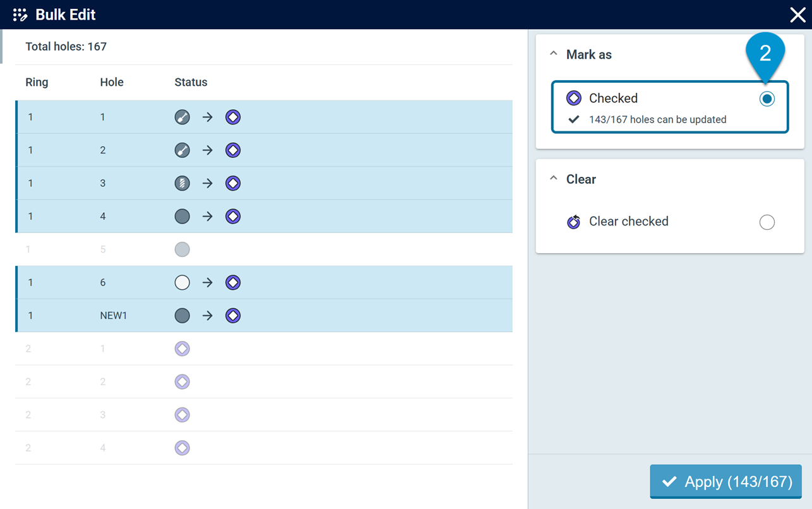Click checked icon of ring 2 hole 4
The height and width of the screenshot is (509, 812).
point(182,448)
